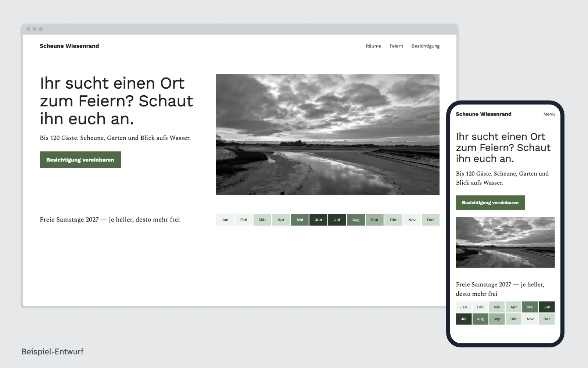
Task: Open Feiern in desktop navigation
Action: pyautogui.click(x=396, y=46)
